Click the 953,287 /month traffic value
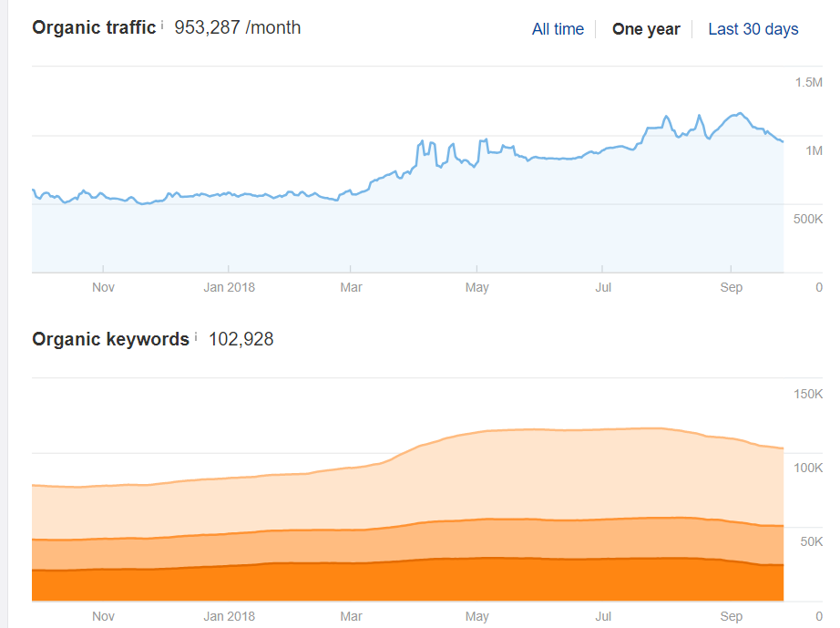840x628 pixels. pos(237,28)
